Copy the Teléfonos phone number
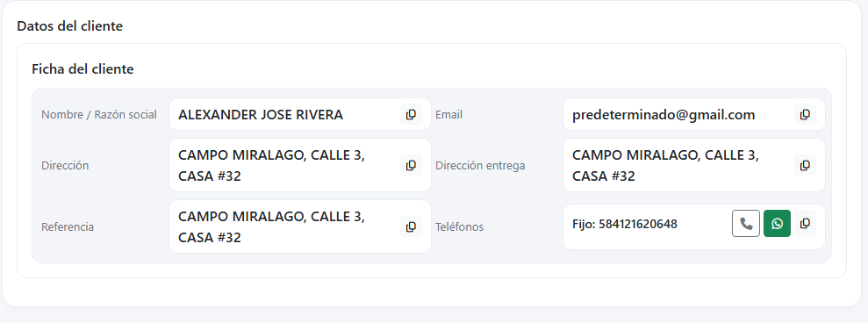Viewport: 868px width, 323px height. coord(805,224)
